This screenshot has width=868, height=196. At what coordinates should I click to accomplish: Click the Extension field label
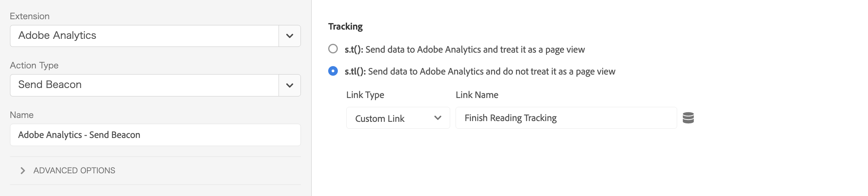click(x=30, y=16)
